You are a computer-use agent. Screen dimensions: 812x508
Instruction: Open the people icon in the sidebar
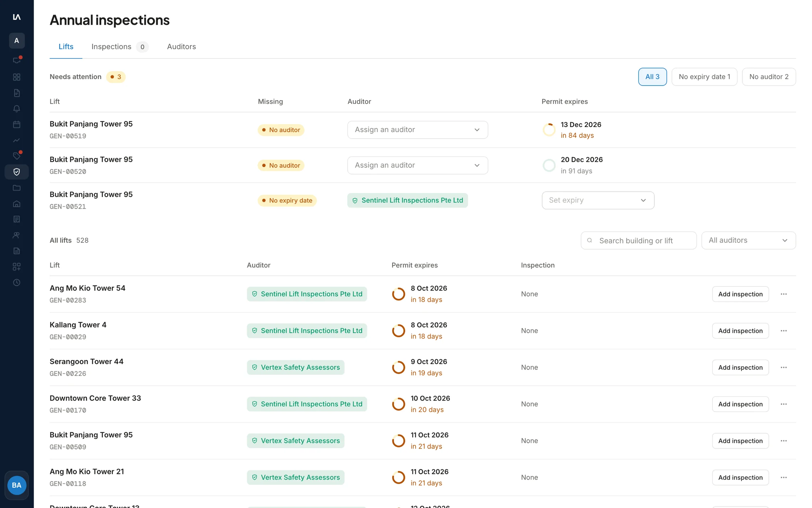tap(17, 235)
